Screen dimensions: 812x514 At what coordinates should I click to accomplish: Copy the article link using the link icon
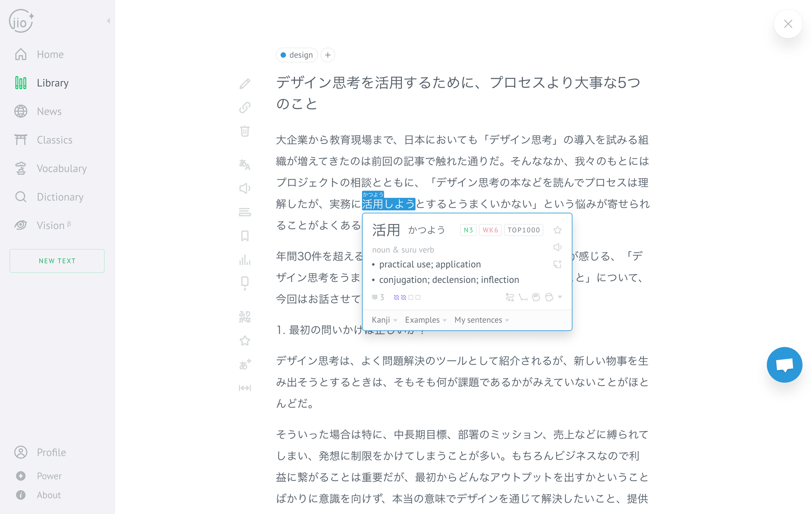[x=245, y=107]
